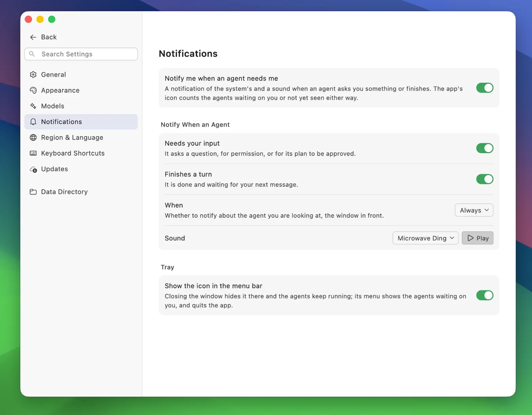Click the play triangle icon beside Sound
The image size is (532, 415).
point(471,238)
